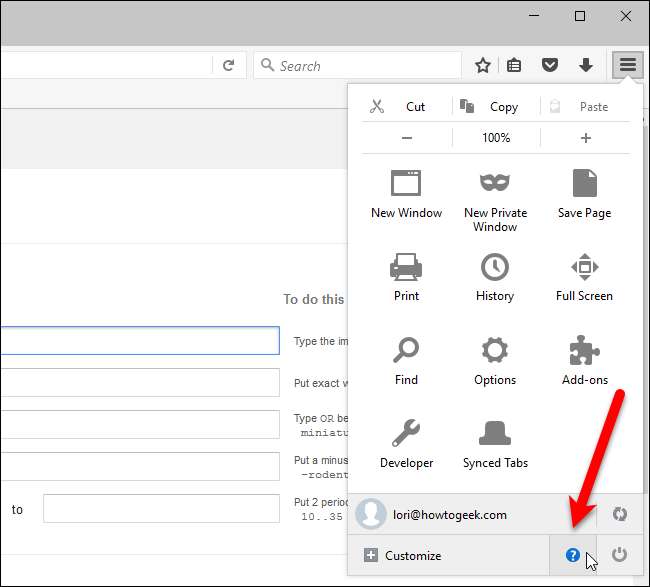Enter Full Screen mode
Image resolution: width=650 pixels, height=587 pixels.
(x=585, y=277)
